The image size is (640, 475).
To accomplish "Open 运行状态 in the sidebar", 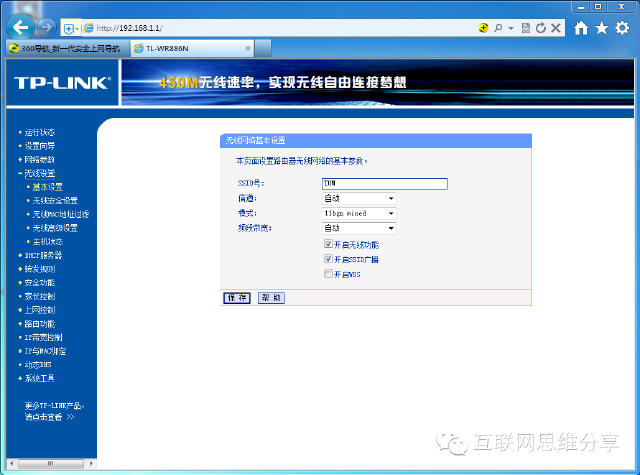I will click(x=40, y=132).
